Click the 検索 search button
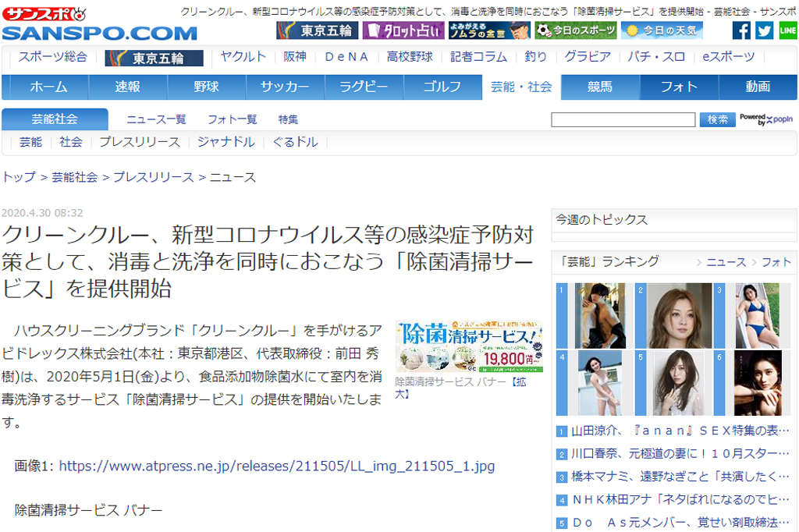 pos(718,120)
